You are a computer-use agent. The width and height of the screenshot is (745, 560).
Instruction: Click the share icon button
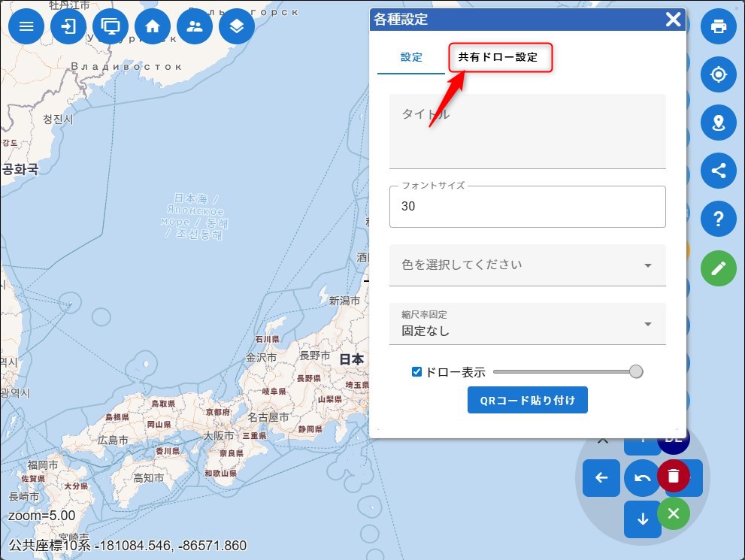718,171
